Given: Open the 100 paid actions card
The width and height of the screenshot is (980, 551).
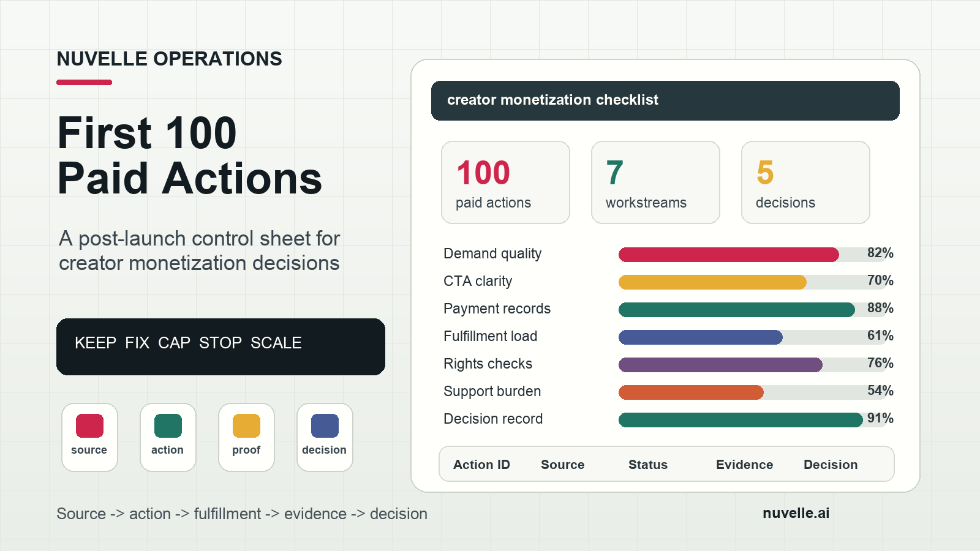Looking at the screenshot, I should tap(505, 182).
